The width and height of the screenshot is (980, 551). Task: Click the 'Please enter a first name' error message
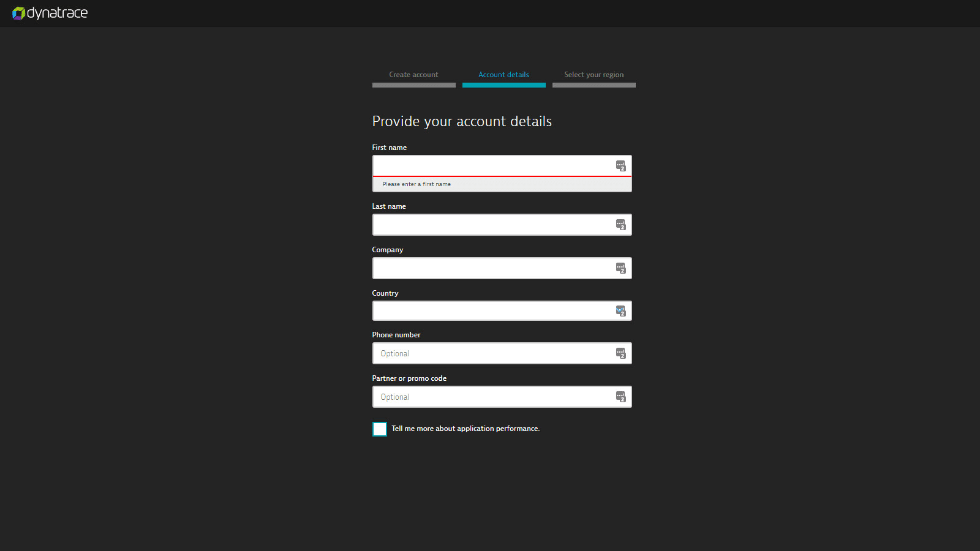(417, 184)
